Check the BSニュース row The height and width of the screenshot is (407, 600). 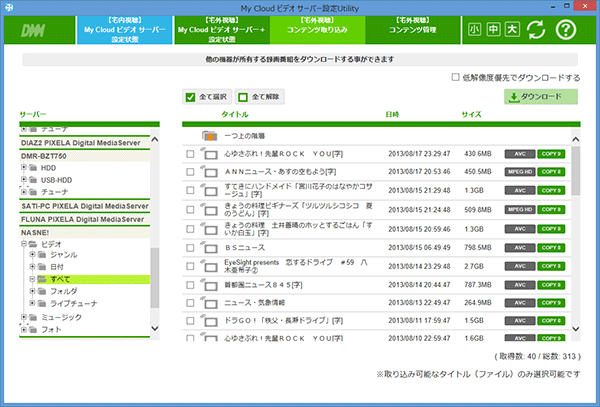coord(190,247)
